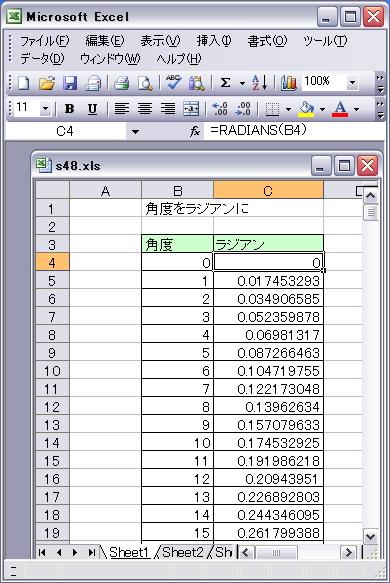Open the データ(D) menu

tap(42, 58)
